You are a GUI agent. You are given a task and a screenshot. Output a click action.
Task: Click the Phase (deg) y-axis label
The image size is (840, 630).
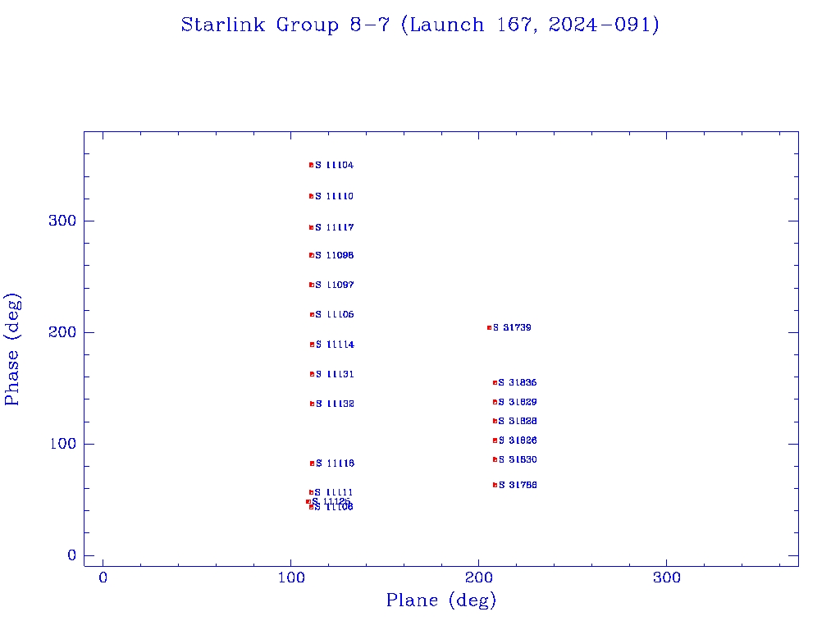tap(11, 349)
